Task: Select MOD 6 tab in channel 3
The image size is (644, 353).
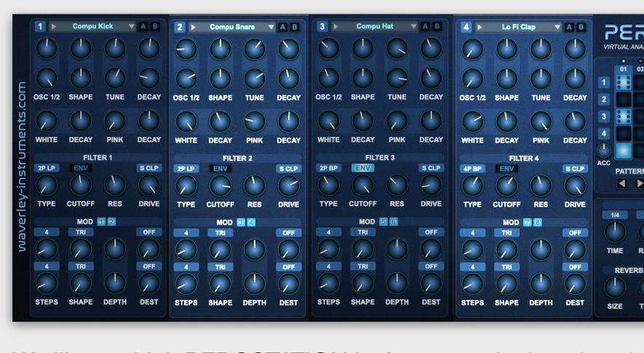Action: pyautogui.click(x=394, y=221)
